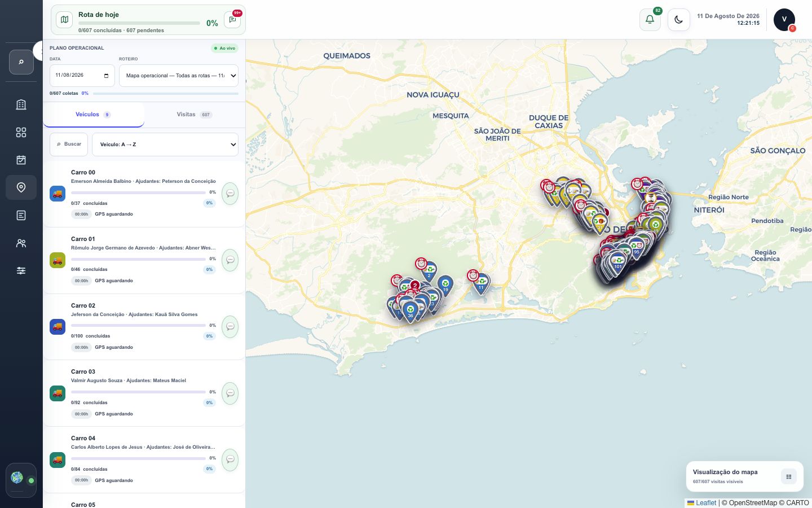Open the grid dashboard icon in the sidebar
812x508 pixels.
point(21,132)
